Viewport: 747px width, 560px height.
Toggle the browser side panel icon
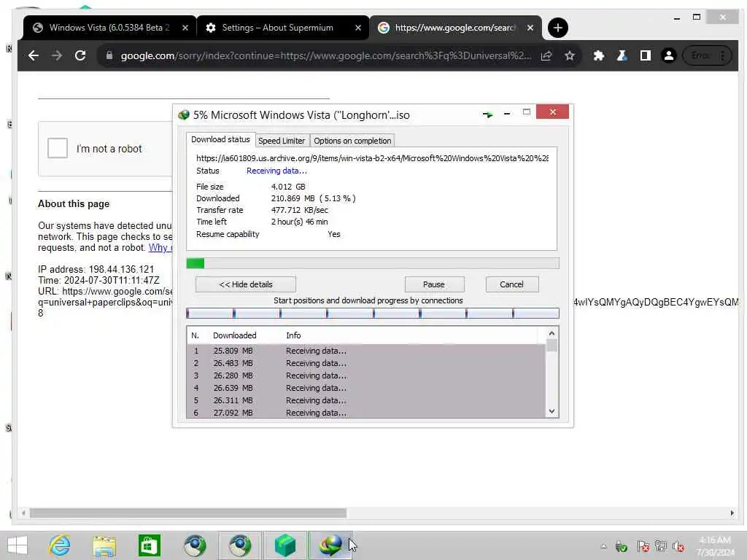pos(645,55)
